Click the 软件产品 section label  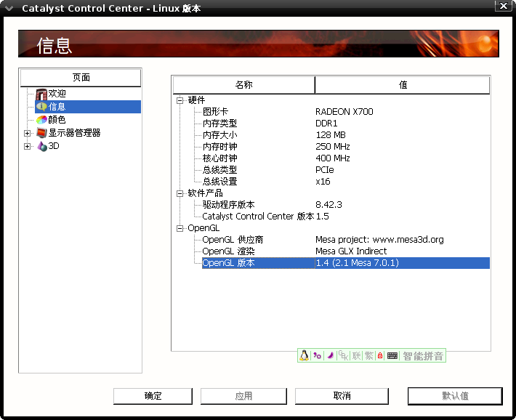point(205,193)
